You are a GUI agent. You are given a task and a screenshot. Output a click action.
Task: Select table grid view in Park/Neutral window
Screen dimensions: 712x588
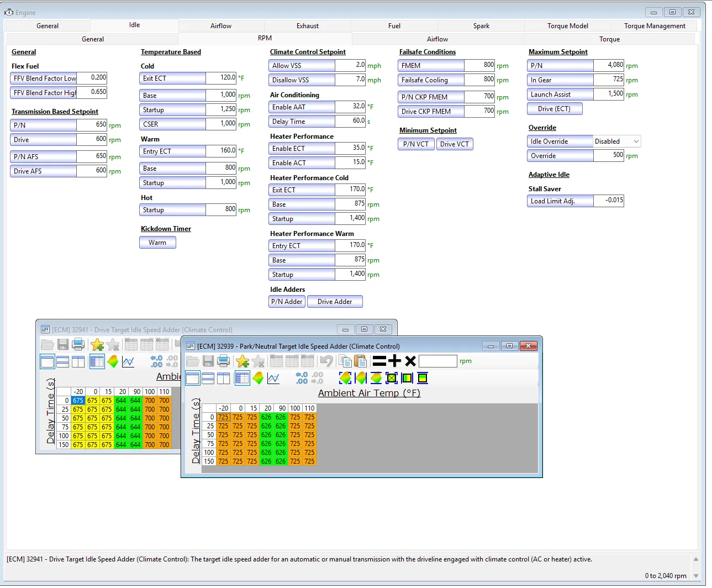tap(242, 379)
